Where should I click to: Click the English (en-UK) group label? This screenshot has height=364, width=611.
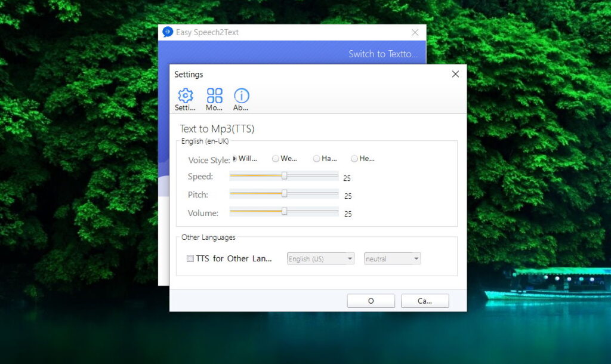[x=205, y=141]
